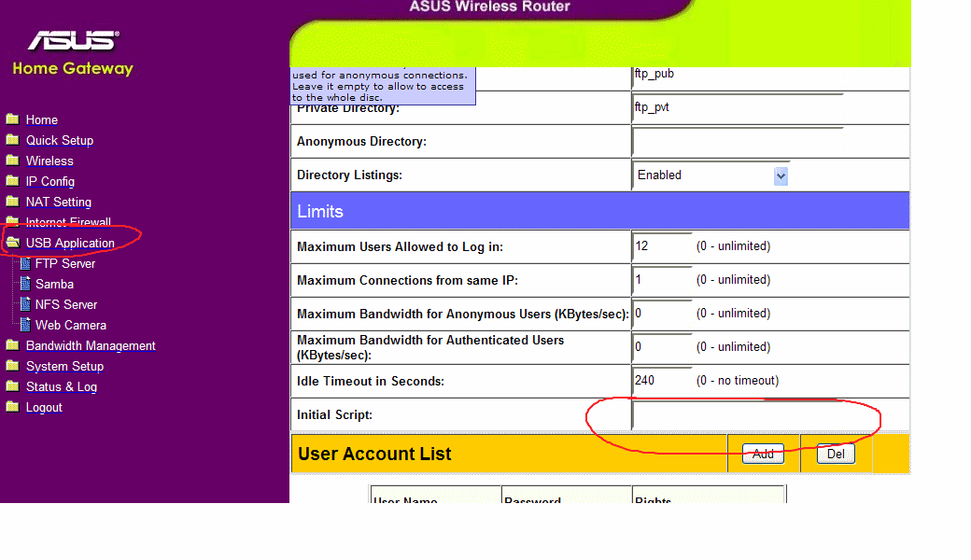
Task: Click the User Account List heading
Action: (374, 454)
